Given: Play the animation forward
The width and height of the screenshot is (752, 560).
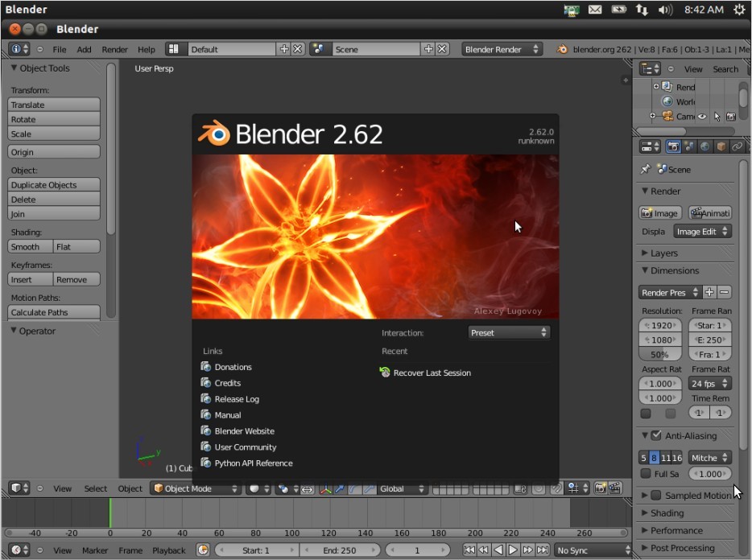Looking at the screenshot, I should 513,550.
